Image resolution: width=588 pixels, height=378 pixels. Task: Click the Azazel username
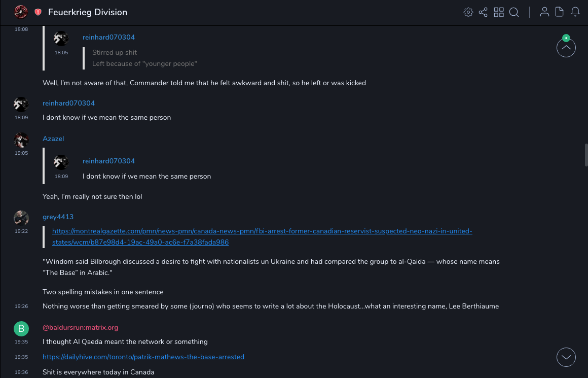click(x=53, y=139)
